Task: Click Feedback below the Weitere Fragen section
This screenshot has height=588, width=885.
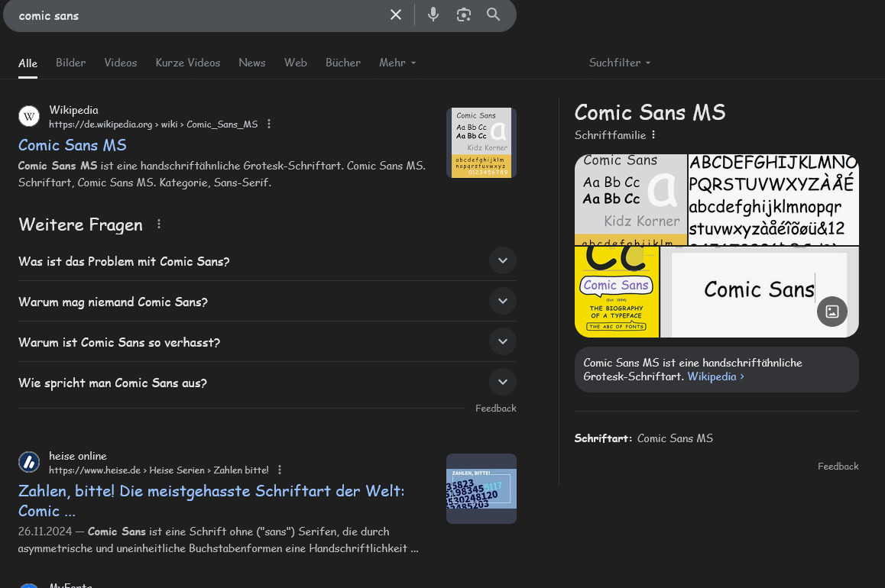Action: coord(495,408)
